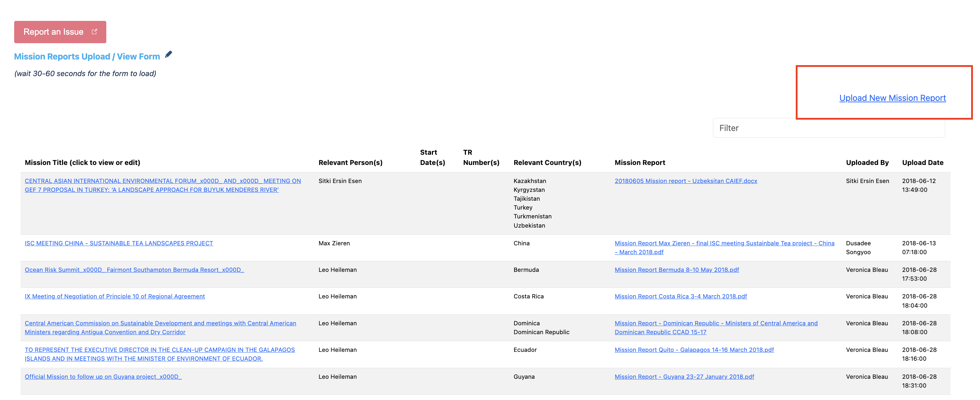Focus the Filter input field
Image resolution: width=980 pixels, height=400 pixels.
pos(829,128)
